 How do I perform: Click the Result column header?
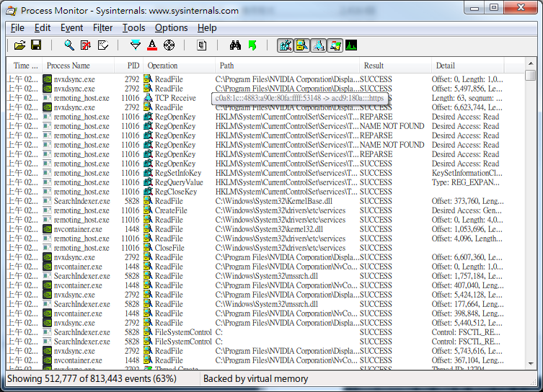tap(394, 66)
